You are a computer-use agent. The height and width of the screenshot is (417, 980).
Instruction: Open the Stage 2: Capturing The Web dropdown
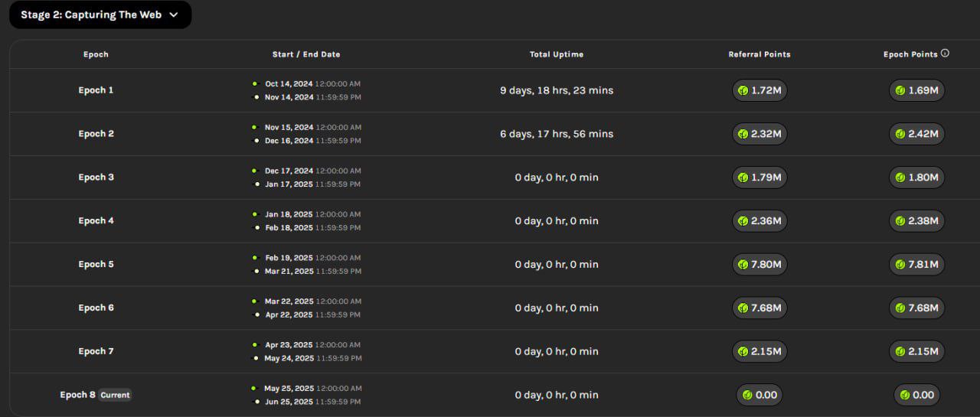click(100, 15)
